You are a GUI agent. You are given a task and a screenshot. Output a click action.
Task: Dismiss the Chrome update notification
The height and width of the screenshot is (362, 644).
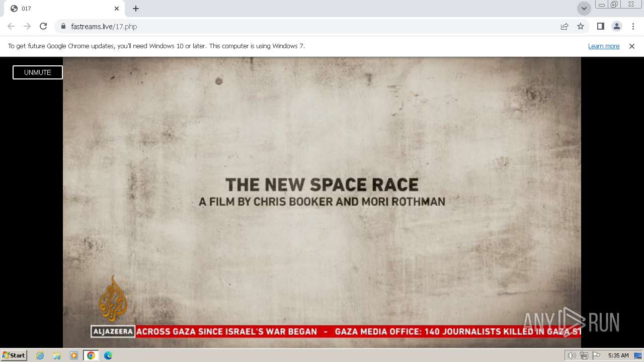coord(632,46)
